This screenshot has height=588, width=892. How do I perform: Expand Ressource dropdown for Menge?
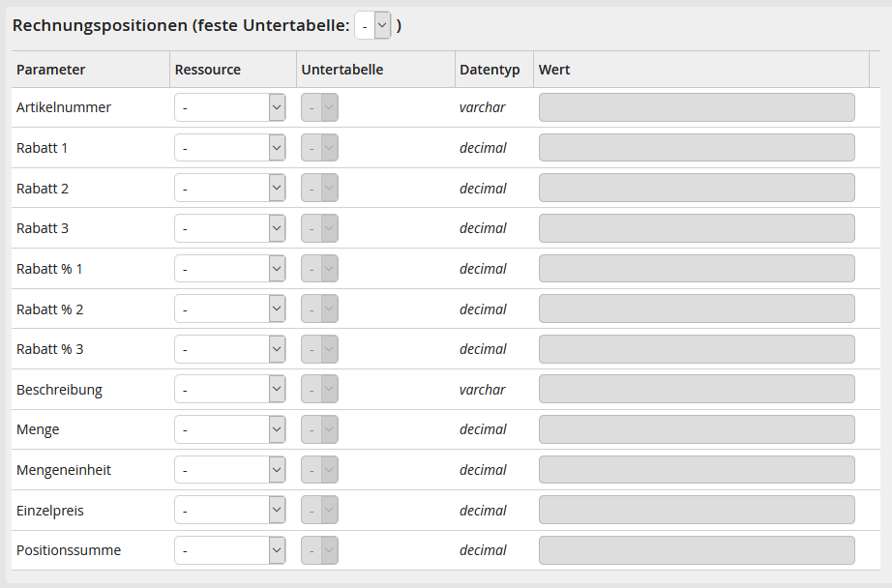tap(230, 429)
